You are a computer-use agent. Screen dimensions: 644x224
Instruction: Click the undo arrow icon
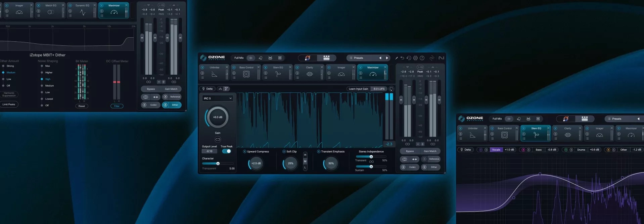[x=402, y=58]
